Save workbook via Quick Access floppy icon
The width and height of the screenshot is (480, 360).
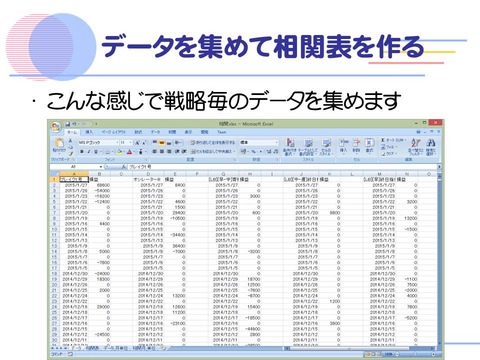point(68,124)
